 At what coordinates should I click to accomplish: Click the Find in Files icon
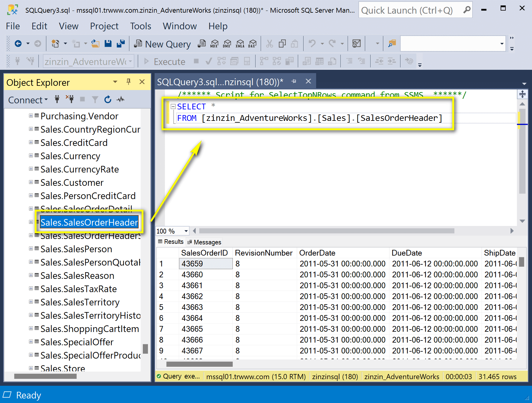click(x=392, y=44)
